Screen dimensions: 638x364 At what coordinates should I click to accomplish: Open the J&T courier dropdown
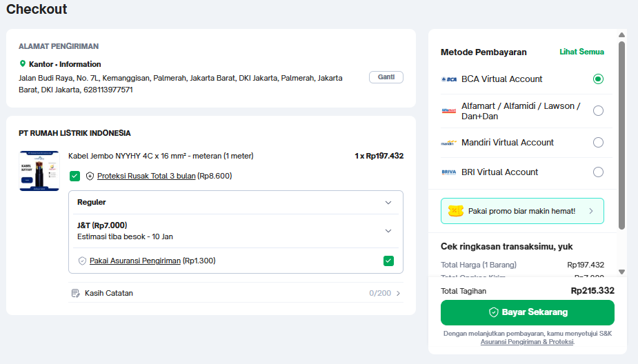coord(388,231)
